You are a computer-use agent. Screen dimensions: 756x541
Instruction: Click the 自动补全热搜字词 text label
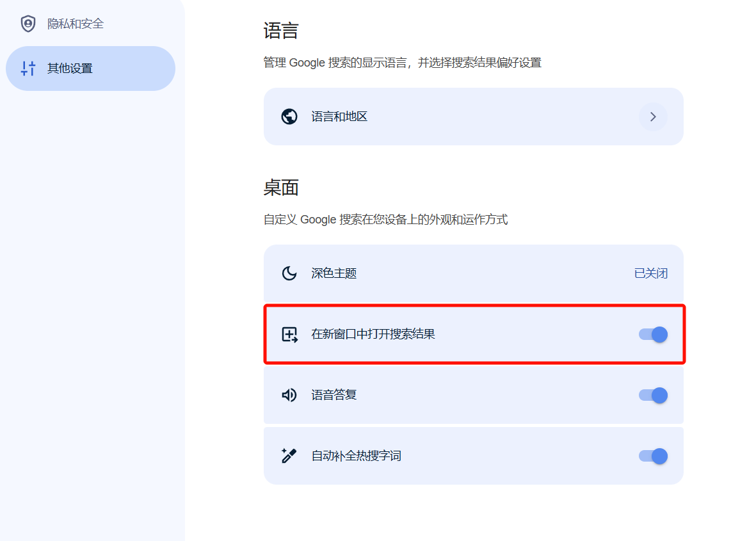[357, 456]
